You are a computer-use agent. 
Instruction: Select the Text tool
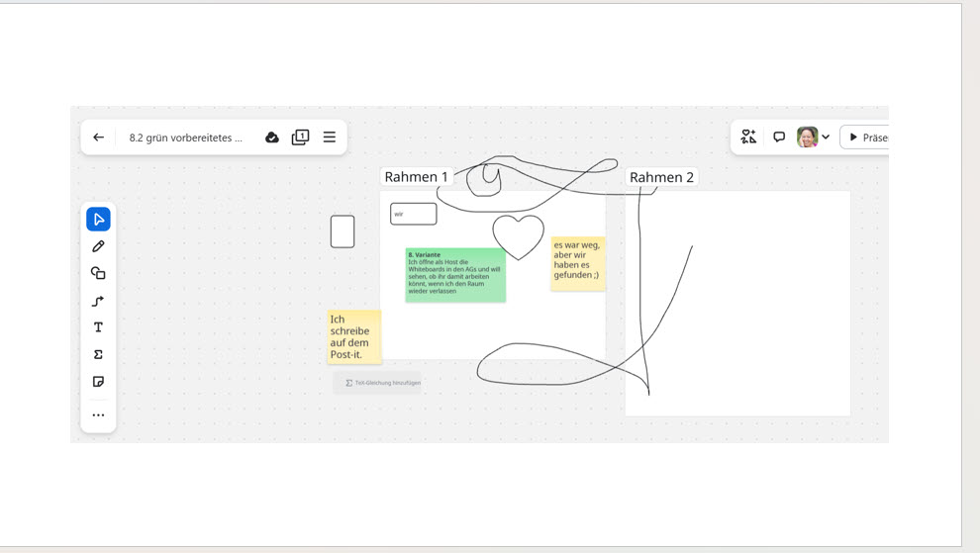[x=98, y=327]
